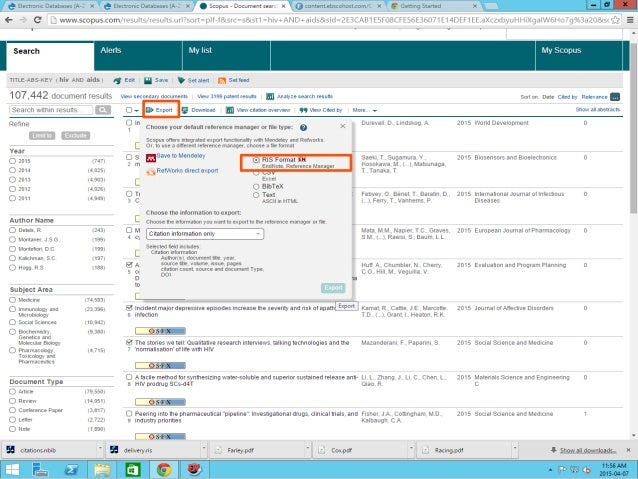Click the sort order icon next to Relevance

click(615, 97)
